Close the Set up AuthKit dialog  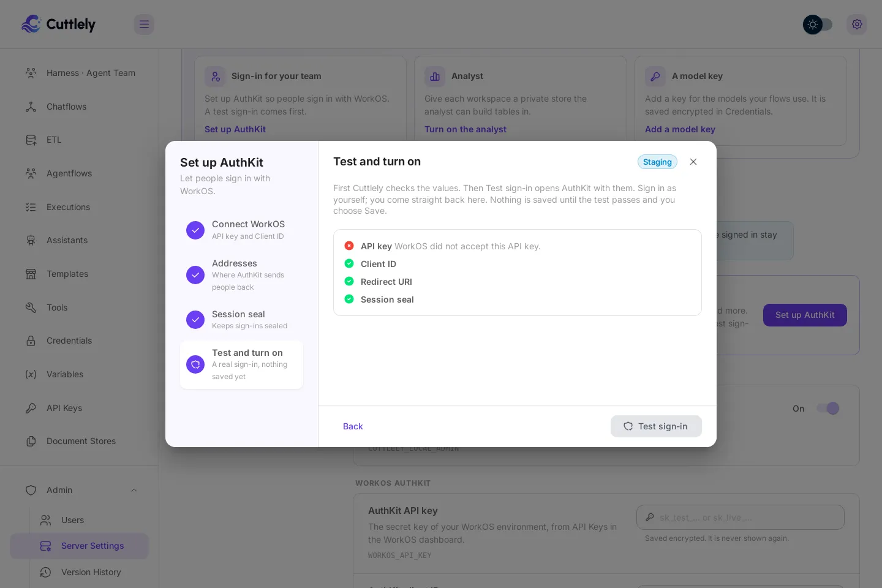point(693,162)
